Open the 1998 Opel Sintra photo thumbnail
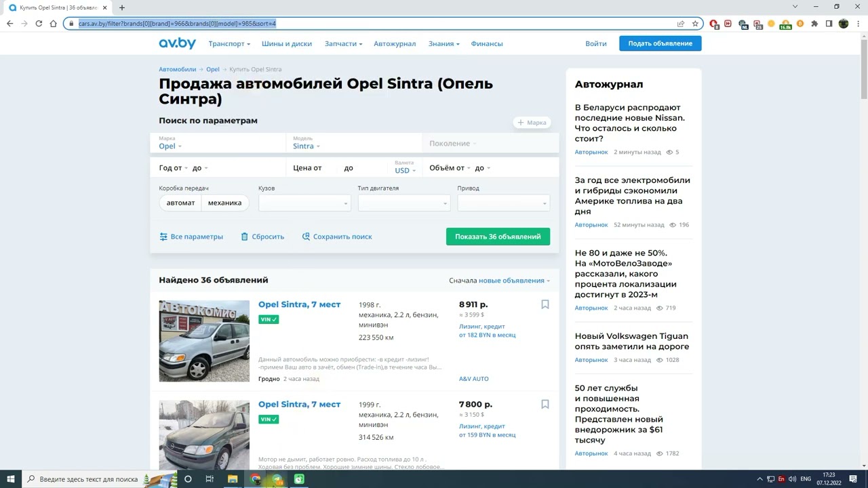This screenshot has height=488, width=868. tap(204, 341)
